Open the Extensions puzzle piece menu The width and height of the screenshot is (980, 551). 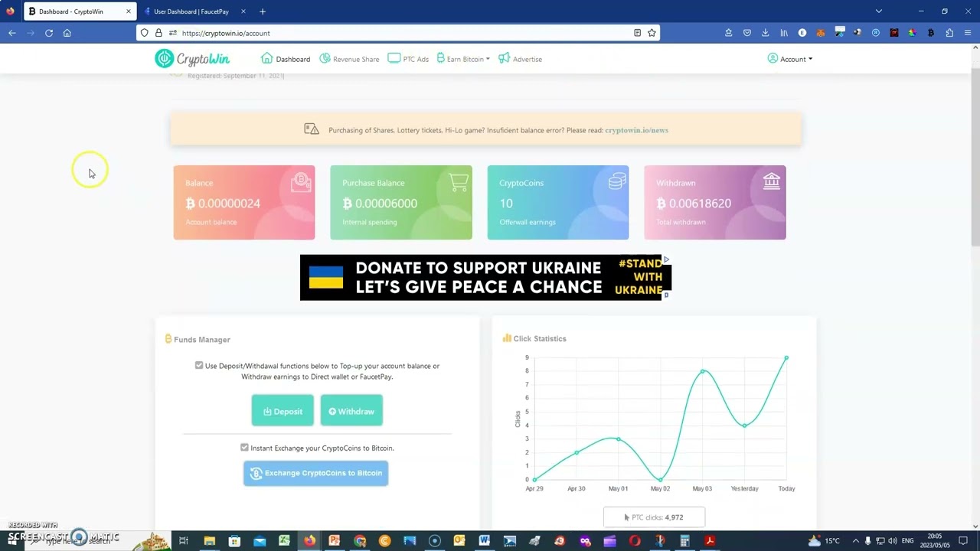click(949, 33)
